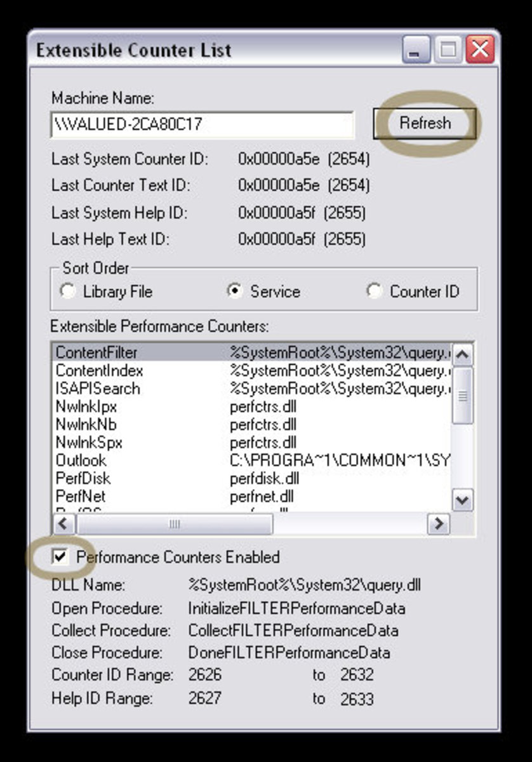The height and width of the screenshot is (762, 532).
Task: Click the Refresh button
Action: point(424,123)
